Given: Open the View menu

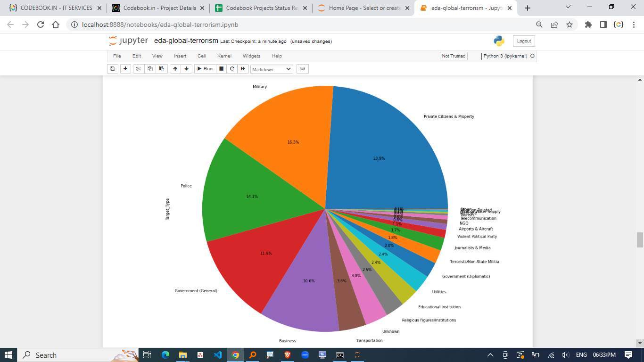Looking at the screenshot, I should click(157, 56).
